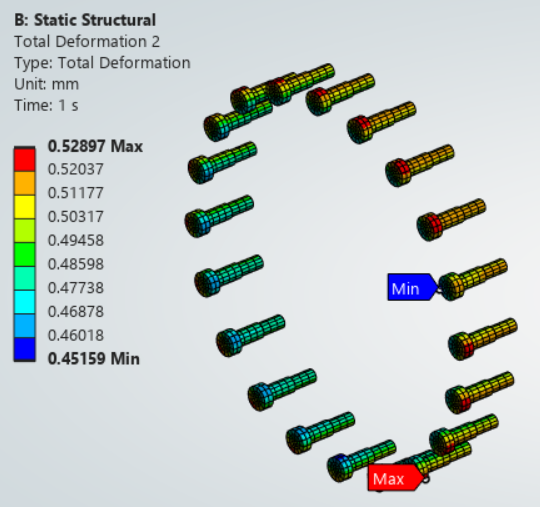Click the 0.48598 legend value
The width and height of the screenshot is (540, 507).
[76, 264]
